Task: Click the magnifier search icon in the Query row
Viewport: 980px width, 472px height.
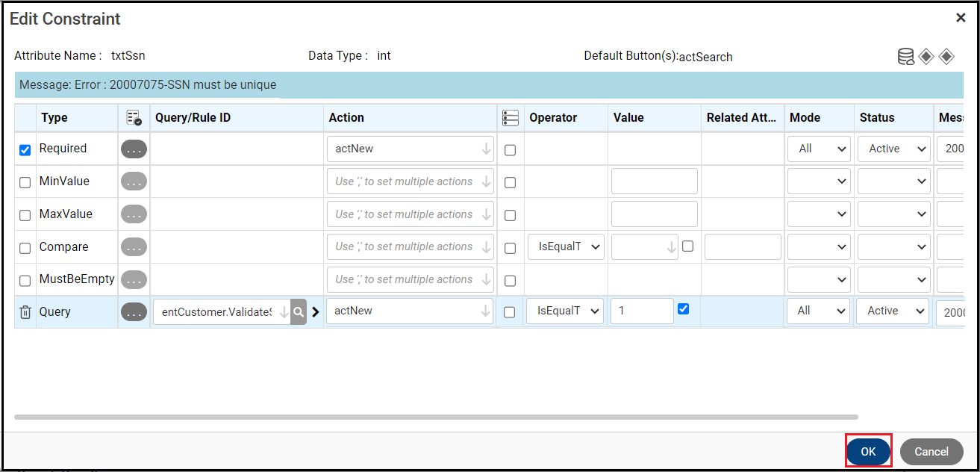Action: [x=299, y=312]
